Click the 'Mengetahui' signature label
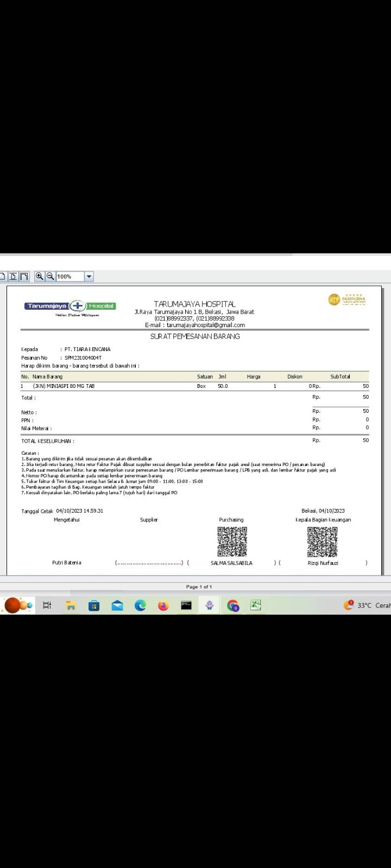This screenshot has height=868, width=391. click(67, 520)
